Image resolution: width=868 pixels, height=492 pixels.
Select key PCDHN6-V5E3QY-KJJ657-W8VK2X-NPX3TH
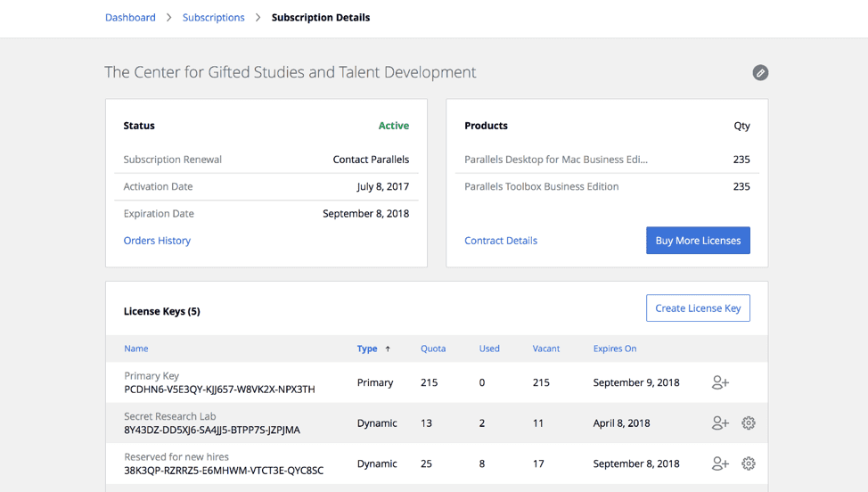tap(220, 389)
